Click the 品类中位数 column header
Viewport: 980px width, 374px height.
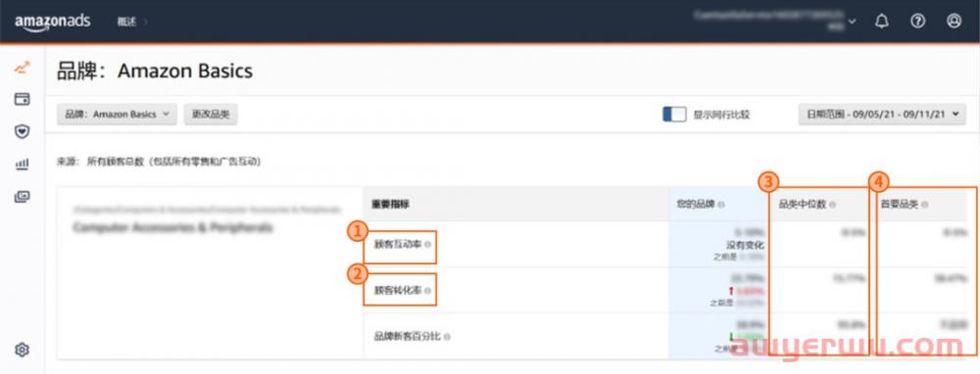[x=802, y=205]
